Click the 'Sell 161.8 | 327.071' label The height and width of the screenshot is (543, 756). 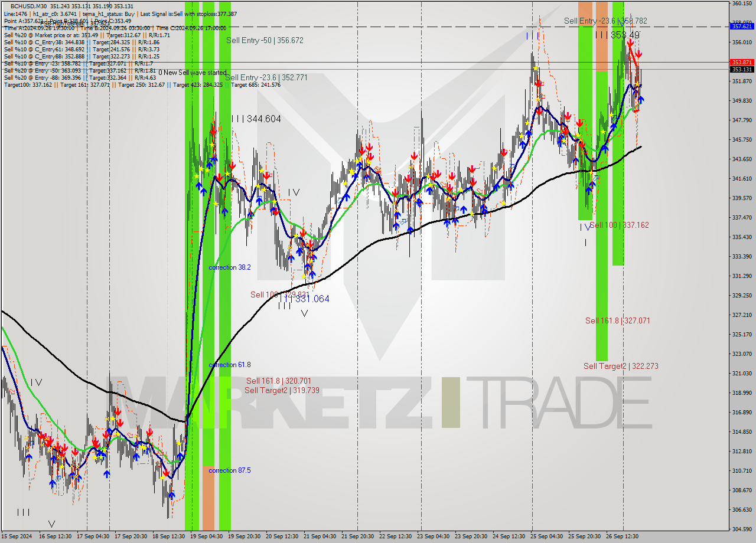(618, 320)
